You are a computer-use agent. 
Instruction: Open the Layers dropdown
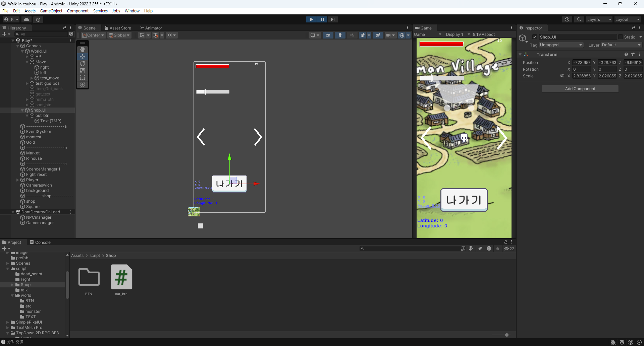click(x=599, y=19)
